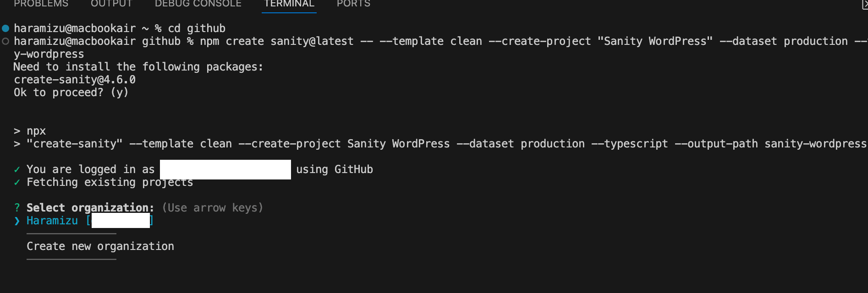868x293 pixels.
Task: Click the create-sanity@4.6.0 package name
Action: (x=75, y=80)
